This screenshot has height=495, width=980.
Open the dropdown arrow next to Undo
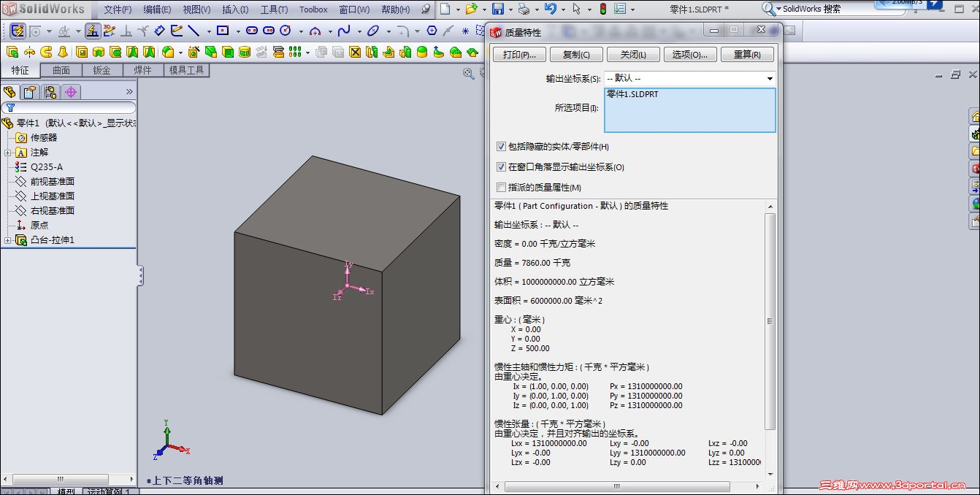562,9
